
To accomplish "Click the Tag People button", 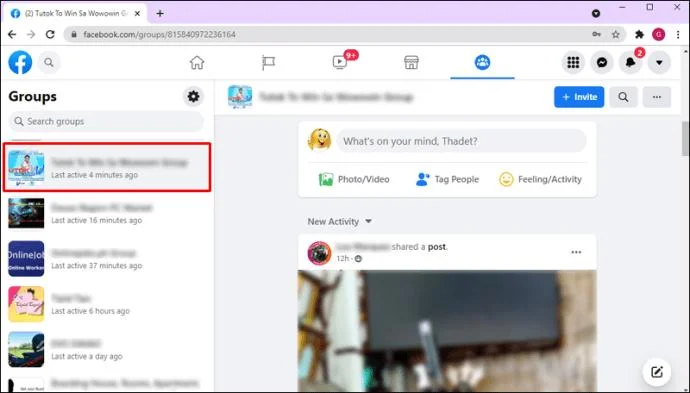I will pos(447,179).
